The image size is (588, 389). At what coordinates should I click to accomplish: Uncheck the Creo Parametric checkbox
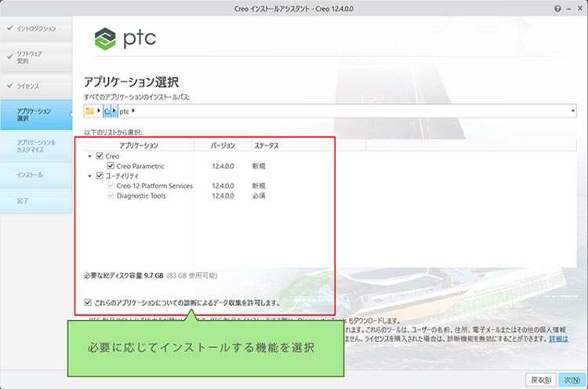click(111, 165)
